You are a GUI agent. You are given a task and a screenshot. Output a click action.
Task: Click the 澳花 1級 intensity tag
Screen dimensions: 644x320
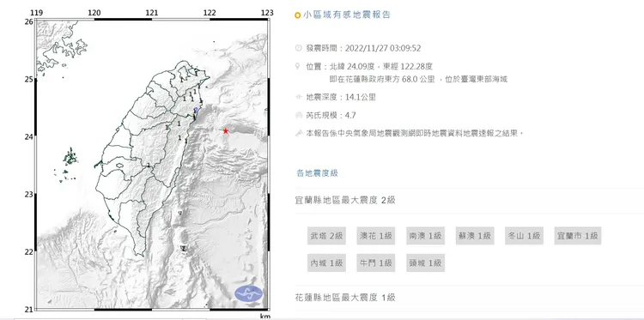(376, 236)
